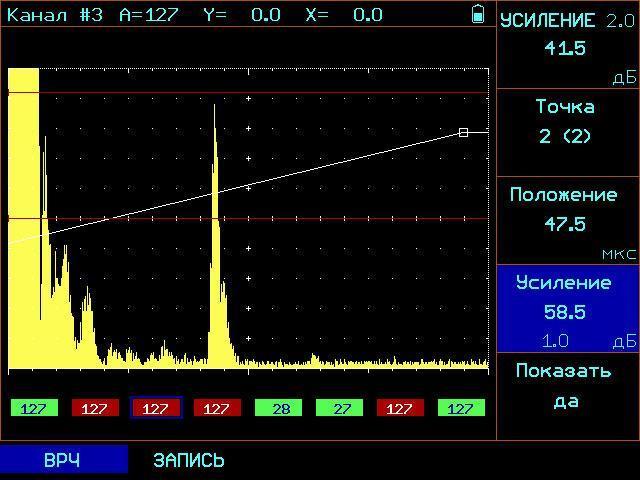The height and width of the screenshot is (480, 640).
Task: Click the upper red gate threshold line
Action: tap(300, 93)
